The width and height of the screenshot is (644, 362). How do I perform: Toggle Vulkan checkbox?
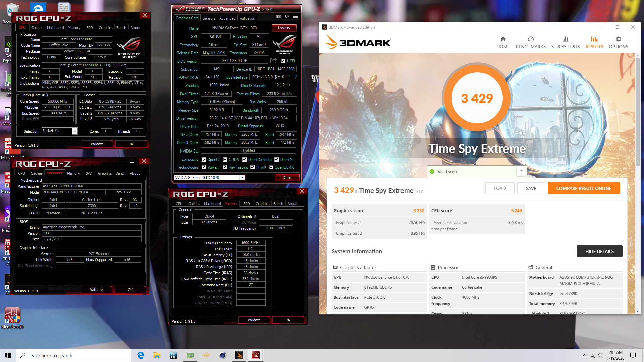click(x=204, y=167)
